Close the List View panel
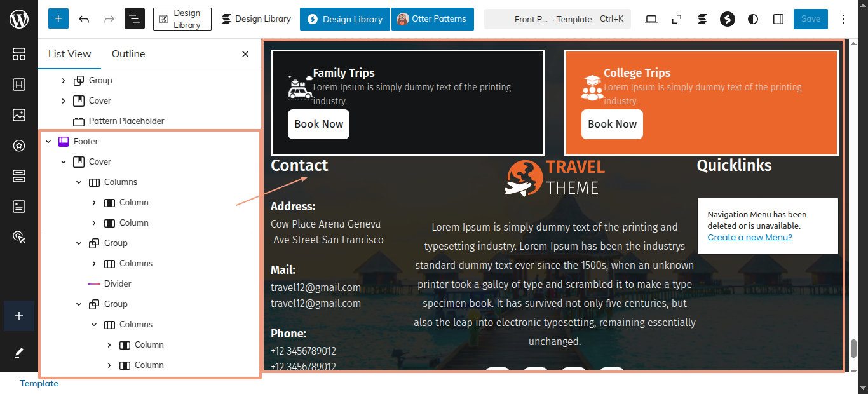Image resolution: width=868 pixels, height=394 pixels. [245, 54]
